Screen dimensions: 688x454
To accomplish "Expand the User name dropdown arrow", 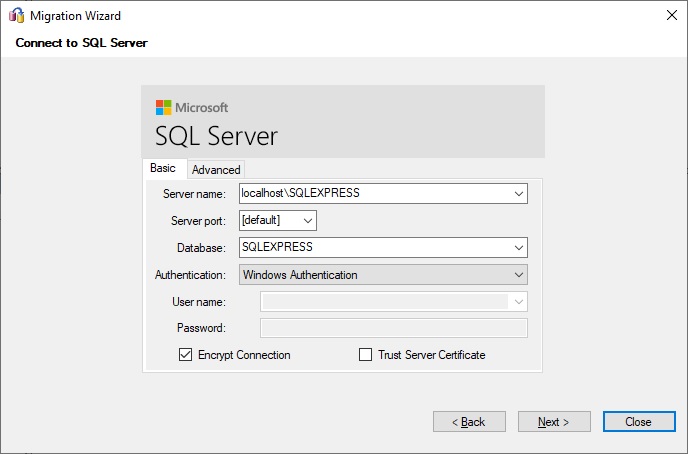I will (x=519, y=302).
